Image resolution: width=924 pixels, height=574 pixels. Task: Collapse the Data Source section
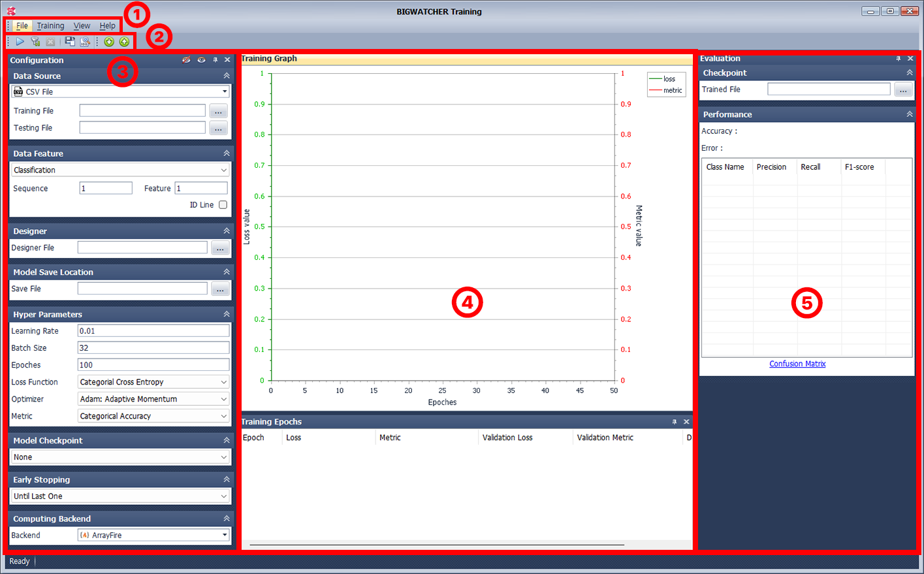tap(227, 76)
